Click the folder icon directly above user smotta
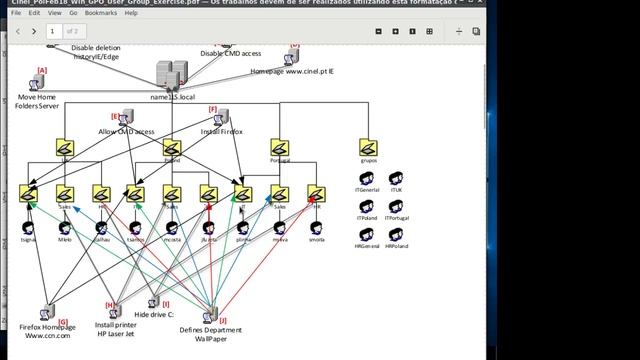The height and width of the screenshot is (360, 640). tap(316, 193)
